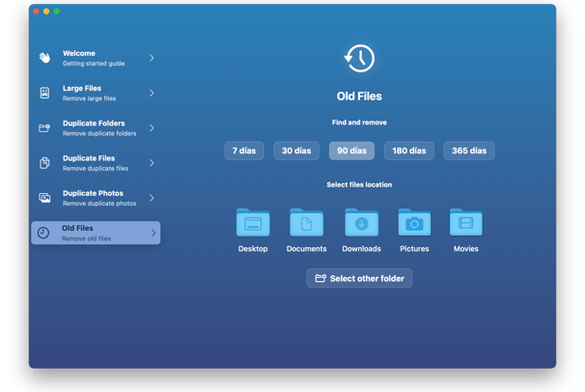Viewport: 585px width, 392px height.
Task: Click the Duplicate Folders sidebar icon
Action: pos(44,128)
